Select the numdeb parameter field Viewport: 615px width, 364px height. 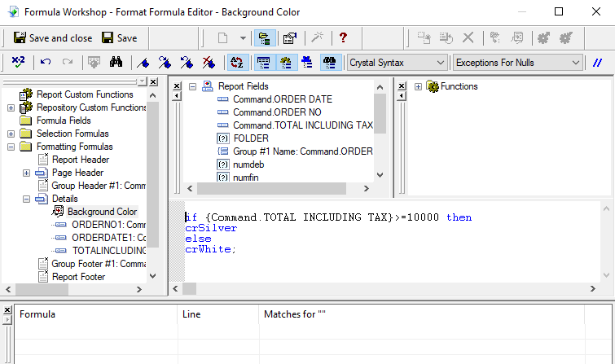coord(248,164)
